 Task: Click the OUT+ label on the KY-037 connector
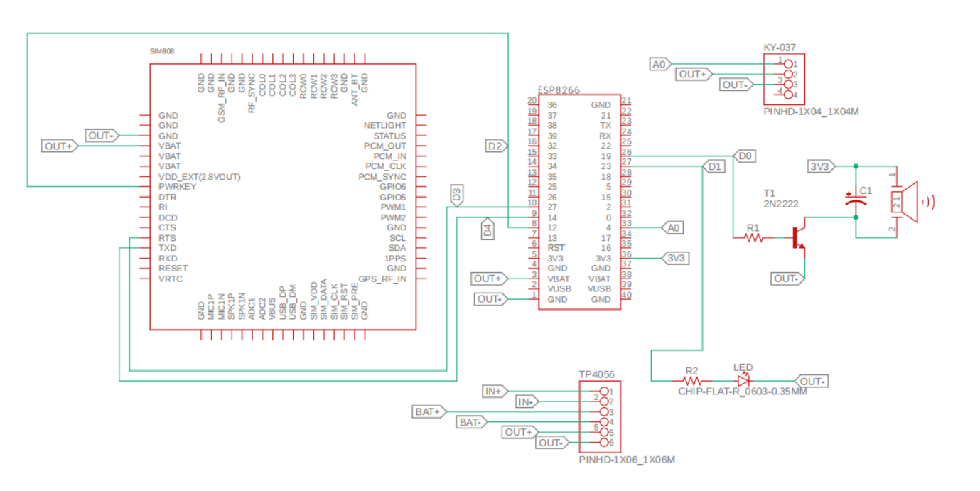point(694,74)
